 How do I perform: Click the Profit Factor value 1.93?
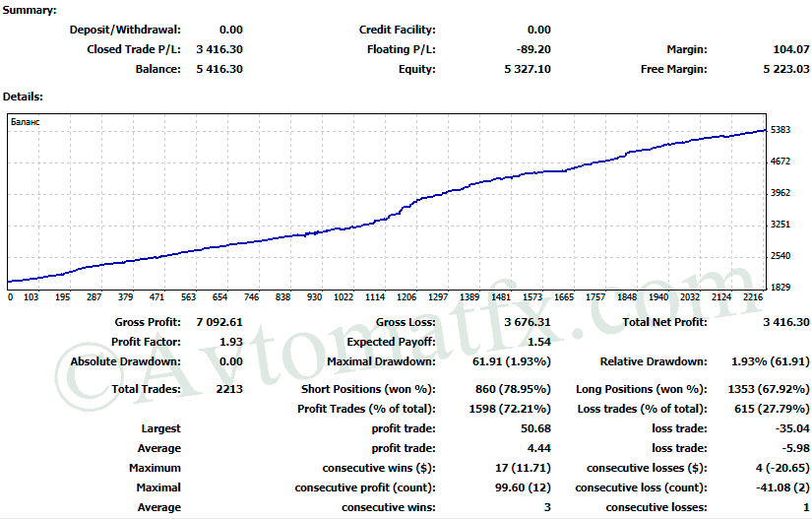pos(229,342)
